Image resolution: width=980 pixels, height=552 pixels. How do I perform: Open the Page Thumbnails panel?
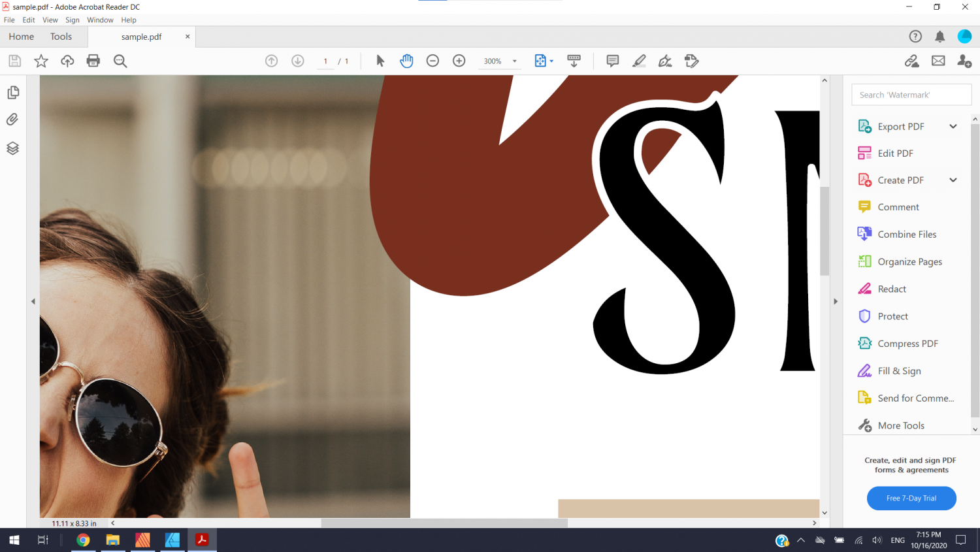coord(12,92)
